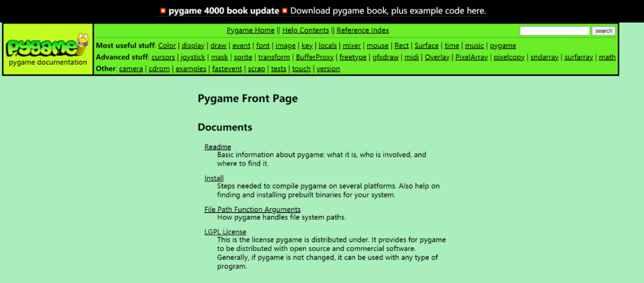Screen dimensions: 644x283
Task: Open the Reference Index link
Action: click(x=363, y=30)
